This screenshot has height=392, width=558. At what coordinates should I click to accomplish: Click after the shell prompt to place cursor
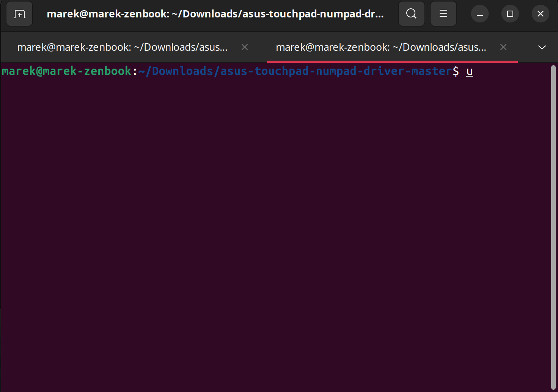coord(470,71)
